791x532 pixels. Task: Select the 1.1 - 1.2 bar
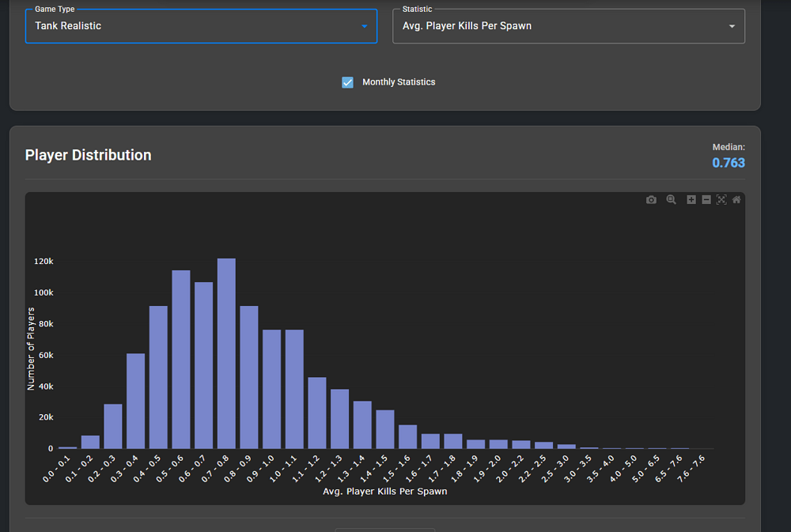pos(317,413)
